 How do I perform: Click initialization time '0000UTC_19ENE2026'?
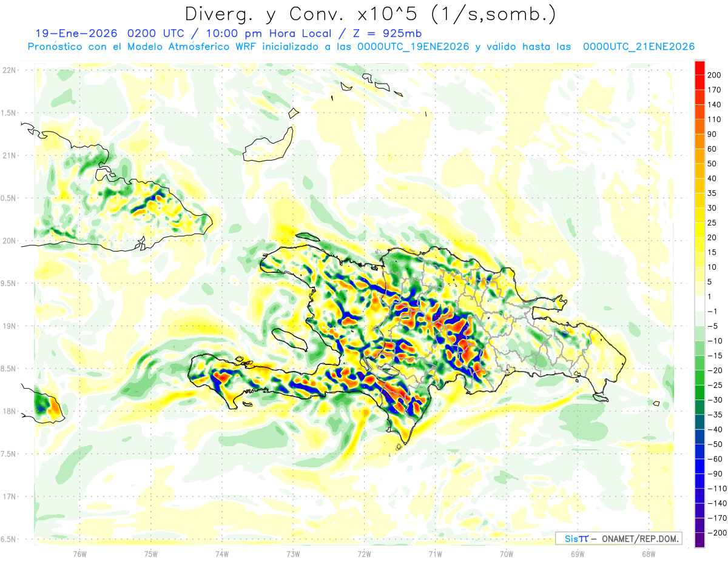click(x=413, y=47)
